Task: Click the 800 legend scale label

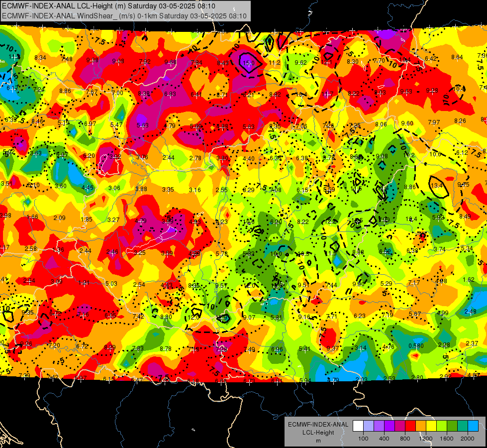Action: click(405, 439)
